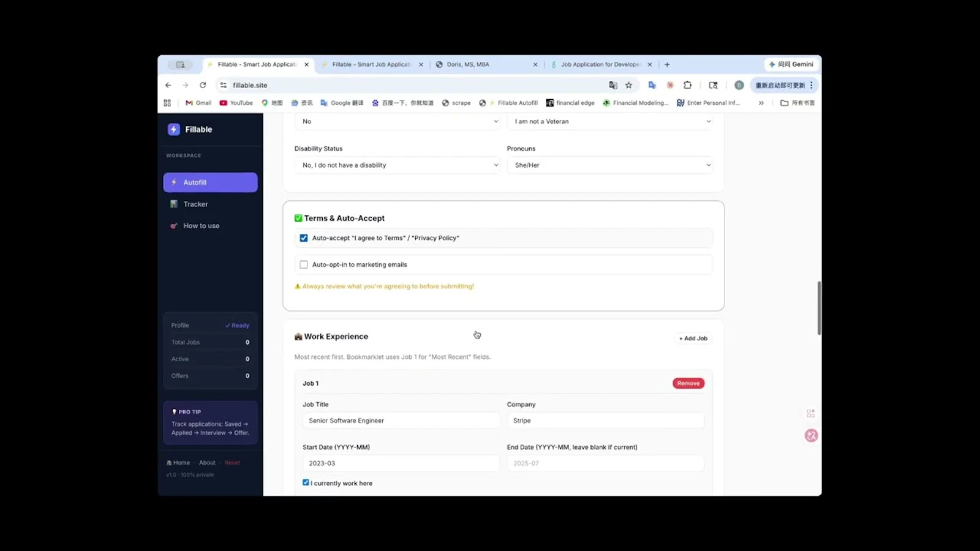The width and height of the screenshot is (980, 551).
Task: Open the 资讯 news bookmark
Action: (302, 103)
